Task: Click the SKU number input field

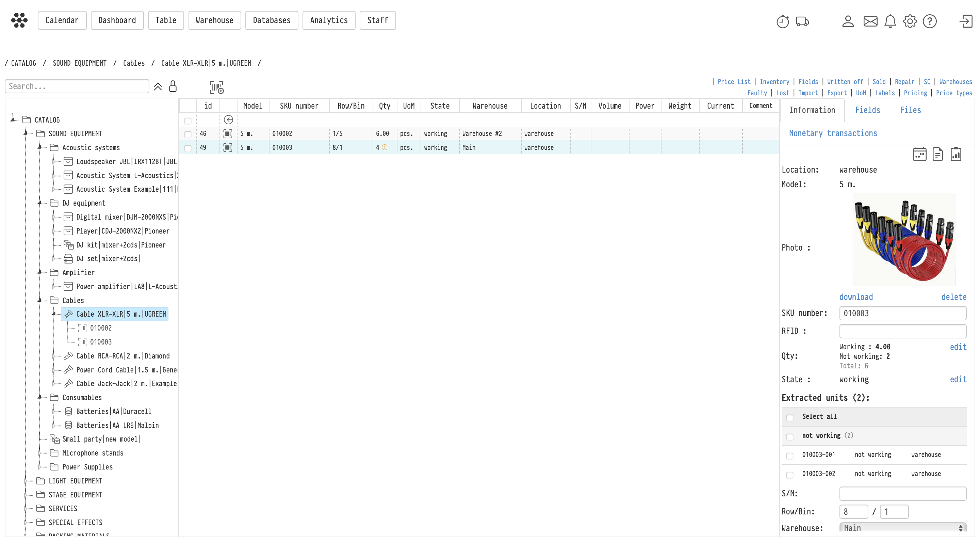Action: 902,314
